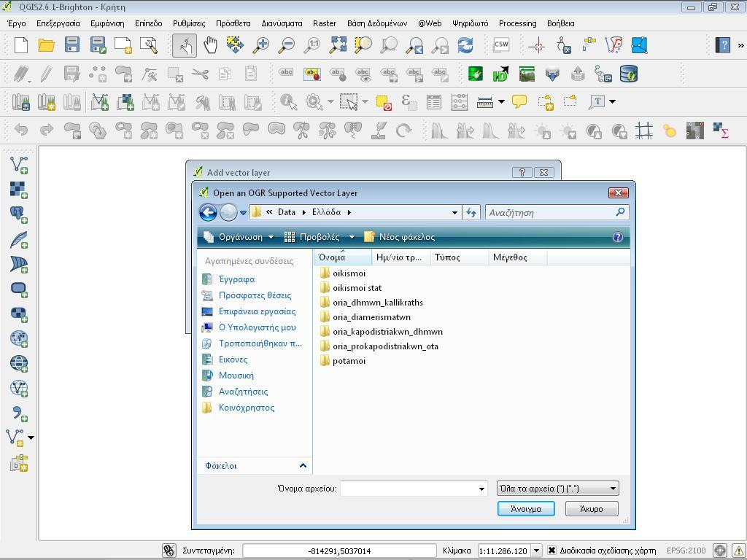747x560 pixels.
Task: Create a new project with the blank page icon
Action: pos(21,45)
